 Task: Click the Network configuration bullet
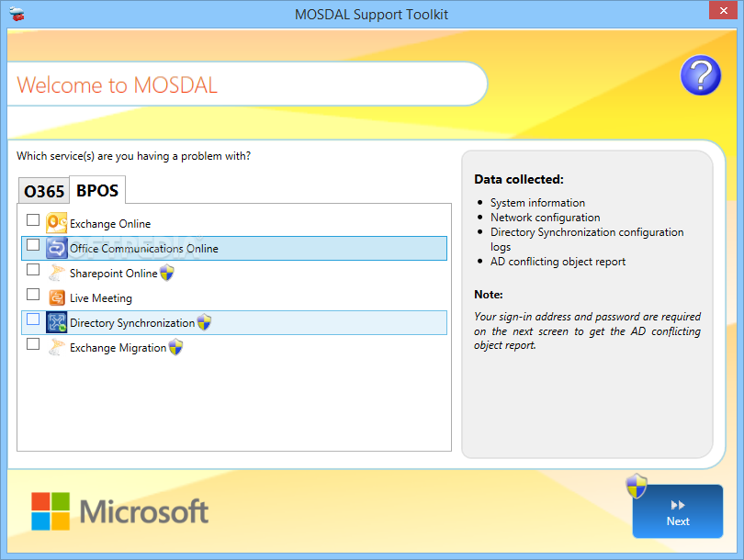pos(546,218)
